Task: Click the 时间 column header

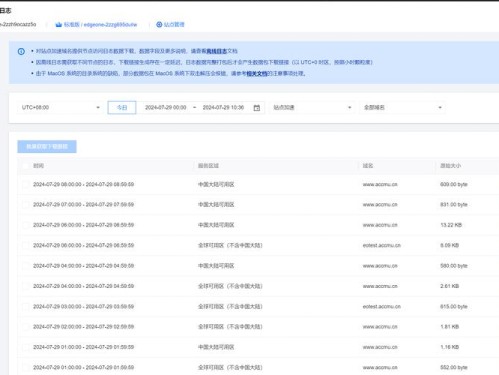Action: click(x=38, y=166)
